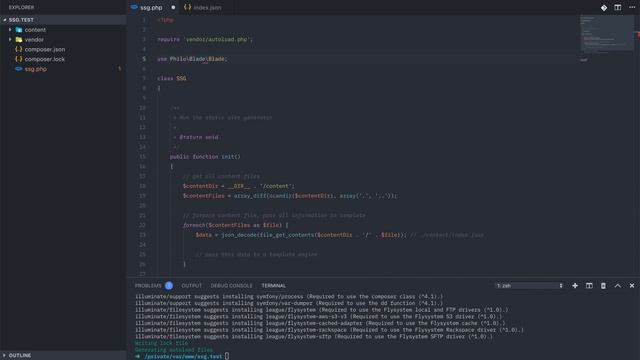Click the EXPLORER sidebar heading
The image size is (640, 360).
click(21, 7)
